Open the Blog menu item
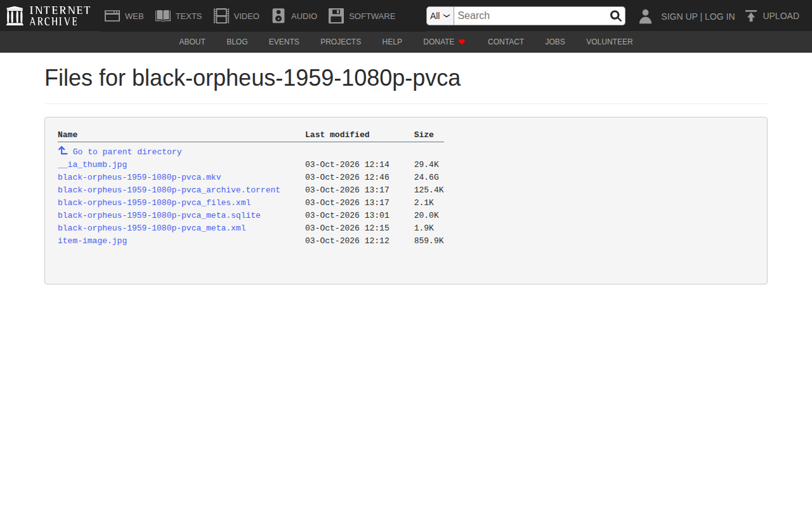Screen dimensions: 812x508 coord(237,42)
